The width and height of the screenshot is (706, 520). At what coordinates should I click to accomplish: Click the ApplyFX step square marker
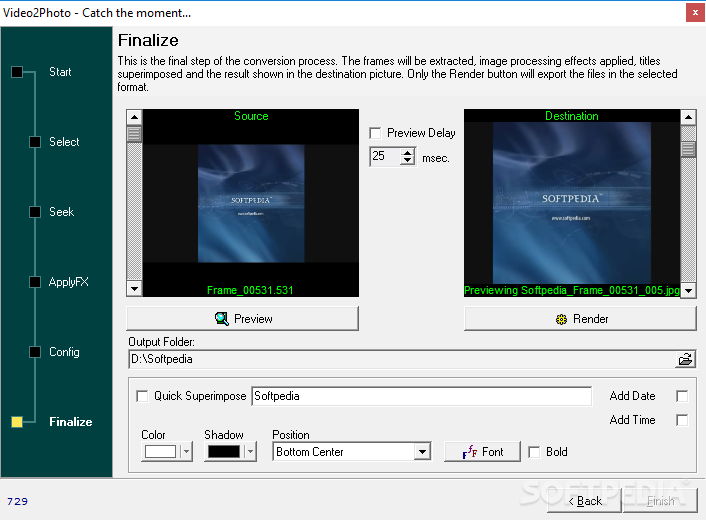click(x=35, y=282)
